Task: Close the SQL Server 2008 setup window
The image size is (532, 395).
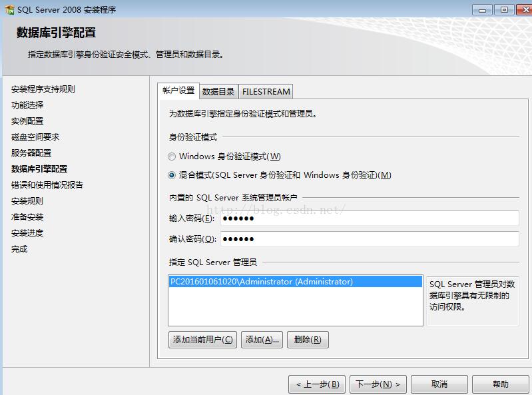Action: point(525,10)
